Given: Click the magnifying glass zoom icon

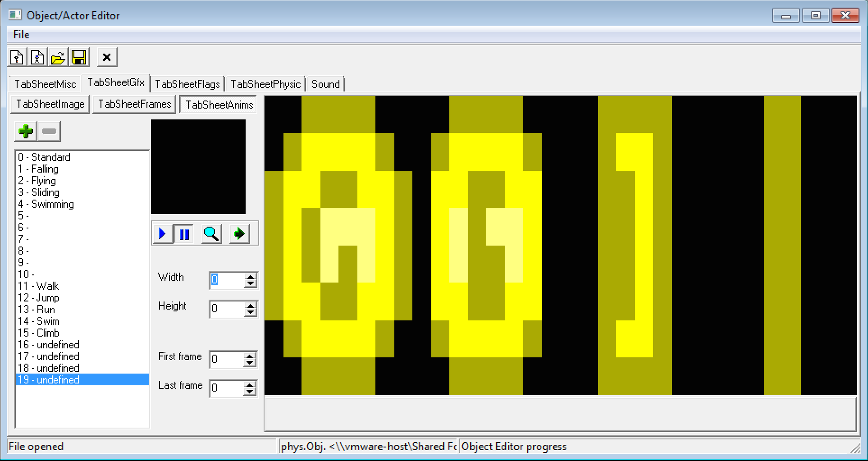Looking at the screenshot, I should [x=211, y=234].
